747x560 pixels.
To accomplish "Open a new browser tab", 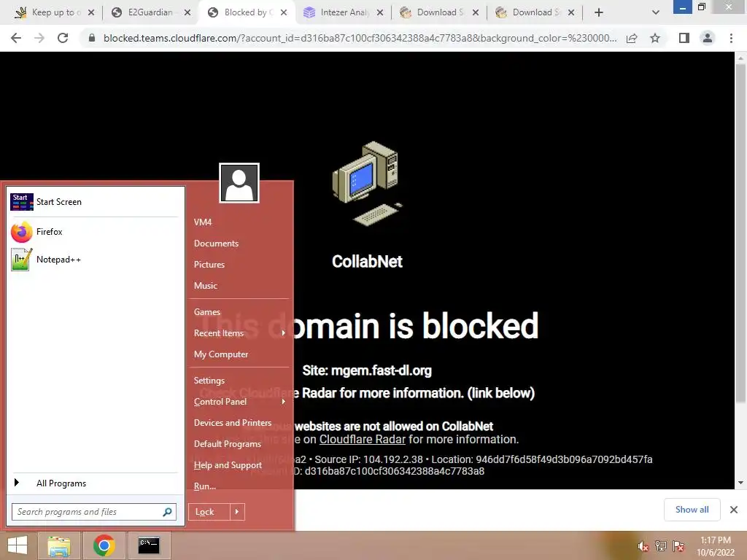I will pos(599,12).
